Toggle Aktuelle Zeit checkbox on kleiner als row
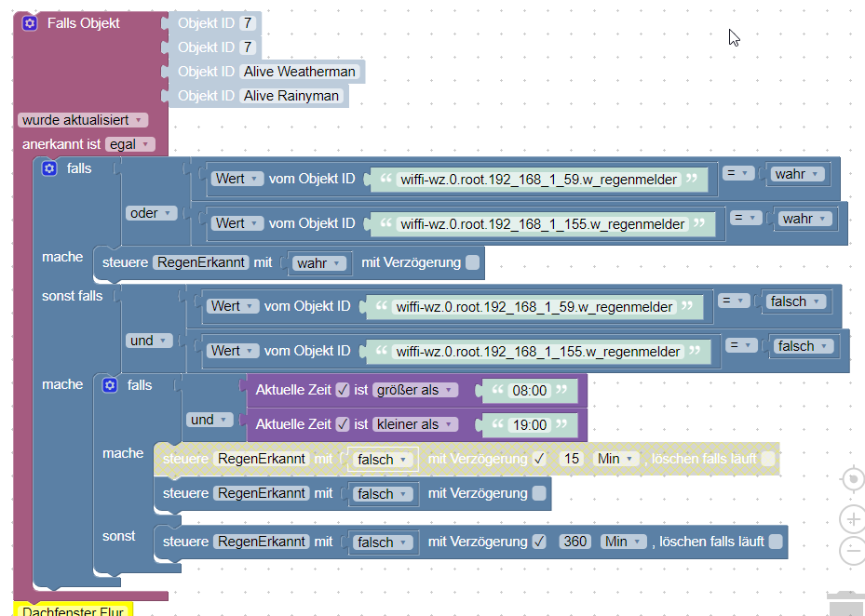This screenshot has height=616, width=865. [343, 424]
